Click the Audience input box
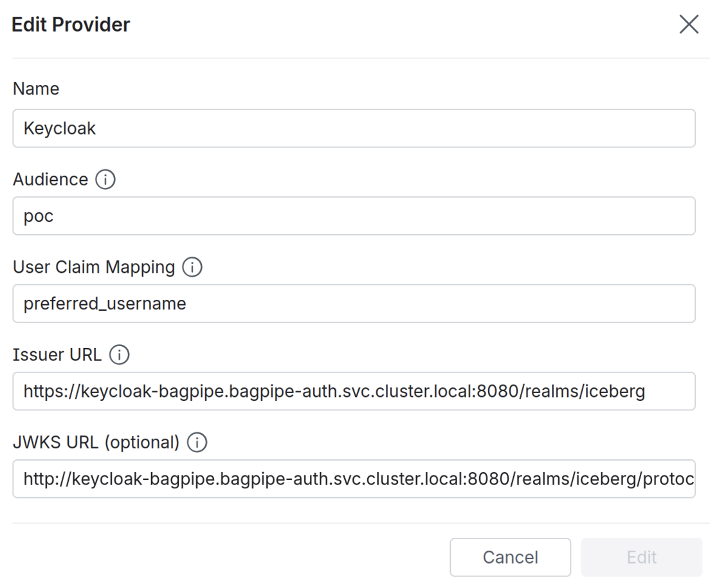 click(x=354, y=216)
